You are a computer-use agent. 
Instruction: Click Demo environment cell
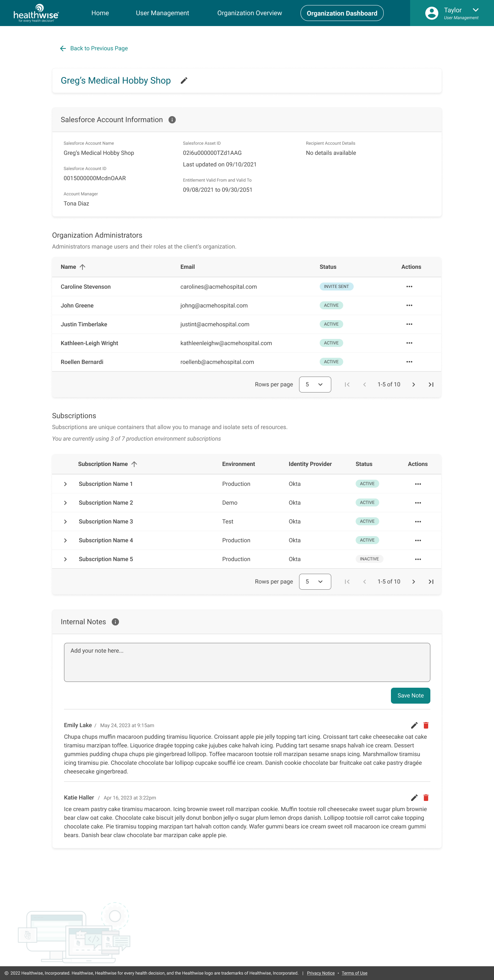(x=230, y=502)
